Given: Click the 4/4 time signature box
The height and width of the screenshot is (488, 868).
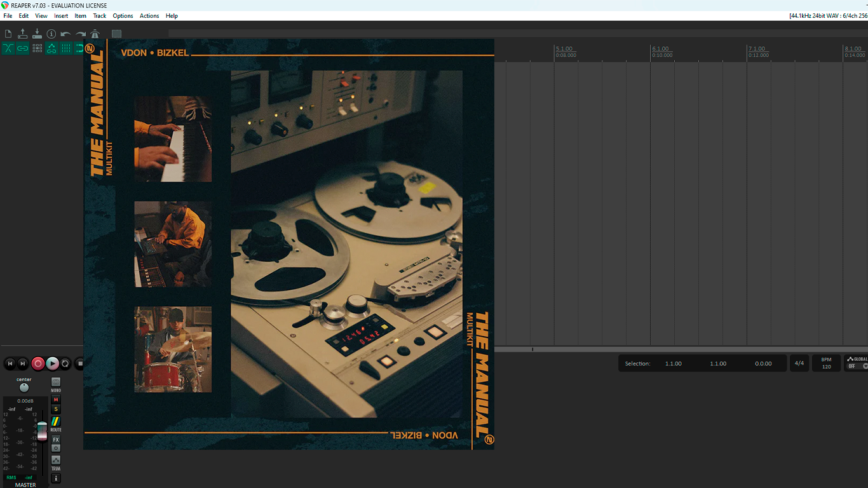Looking at the screenshot, I should click(799, 363).
